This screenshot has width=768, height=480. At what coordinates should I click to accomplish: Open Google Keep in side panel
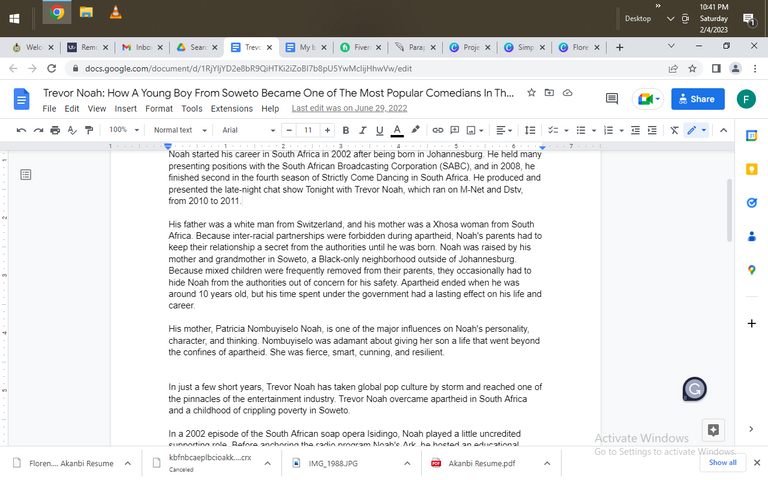[x=751, y=169]
